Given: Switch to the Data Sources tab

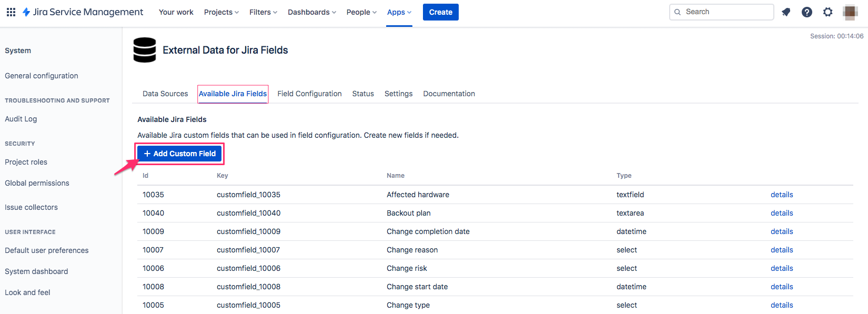Looking at the screenshot, I should (x=165, y=94).
